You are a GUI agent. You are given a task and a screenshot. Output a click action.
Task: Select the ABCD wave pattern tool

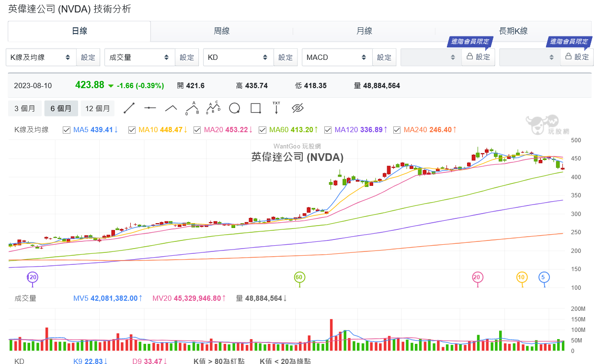[213, 108]
